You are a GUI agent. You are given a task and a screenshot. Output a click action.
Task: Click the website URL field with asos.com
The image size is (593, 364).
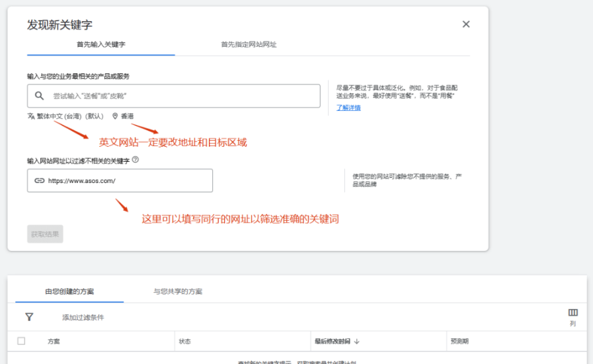tap(126, 180)
